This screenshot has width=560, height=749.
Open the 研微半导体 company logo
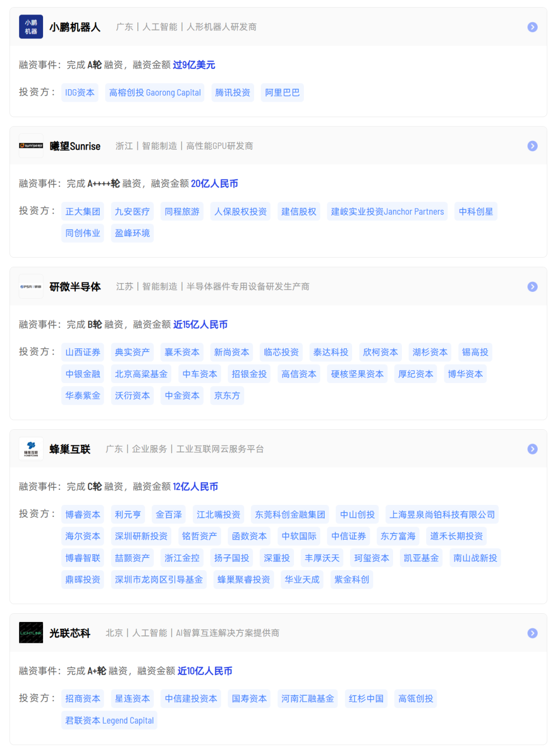click(31, 287)
